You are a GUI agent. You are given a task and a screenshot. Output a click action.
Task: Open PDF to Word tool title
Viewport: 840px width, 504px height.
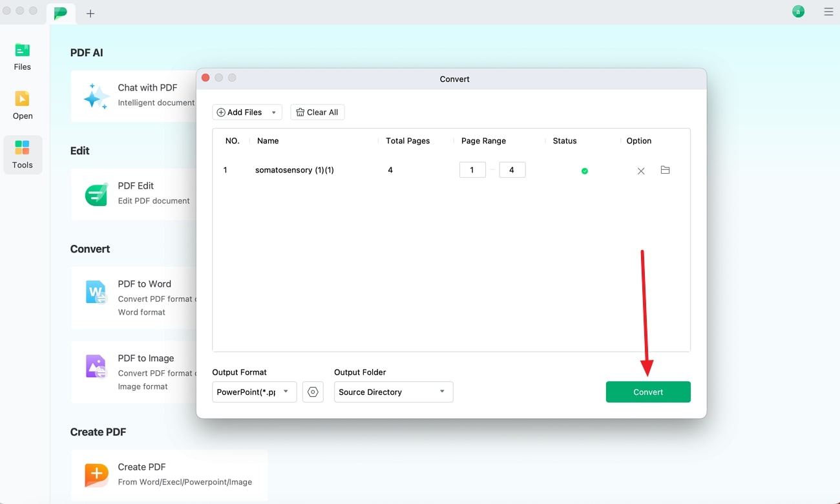coord(145,284)
